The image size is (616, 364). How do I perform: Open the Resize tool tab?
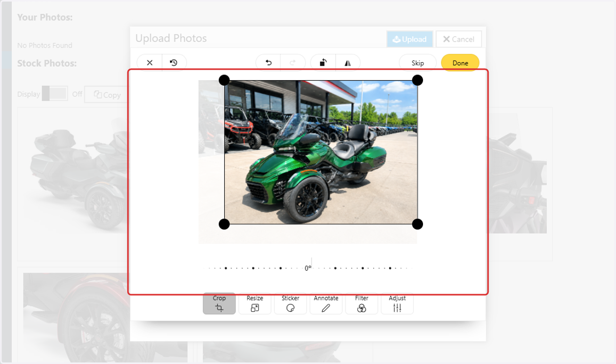click(255, 303)
